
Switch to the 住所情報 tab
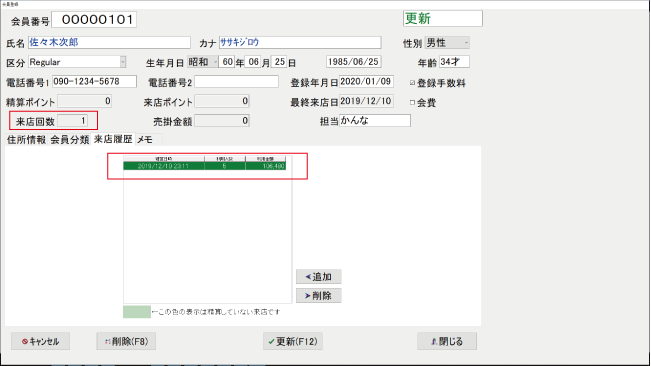26,139
